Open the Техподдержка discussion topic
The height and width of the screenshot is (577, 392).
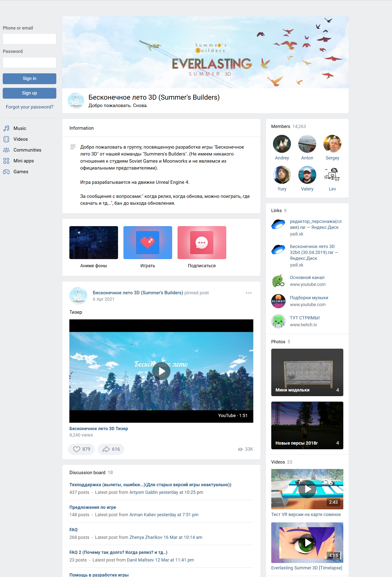(x=150, y=485)
